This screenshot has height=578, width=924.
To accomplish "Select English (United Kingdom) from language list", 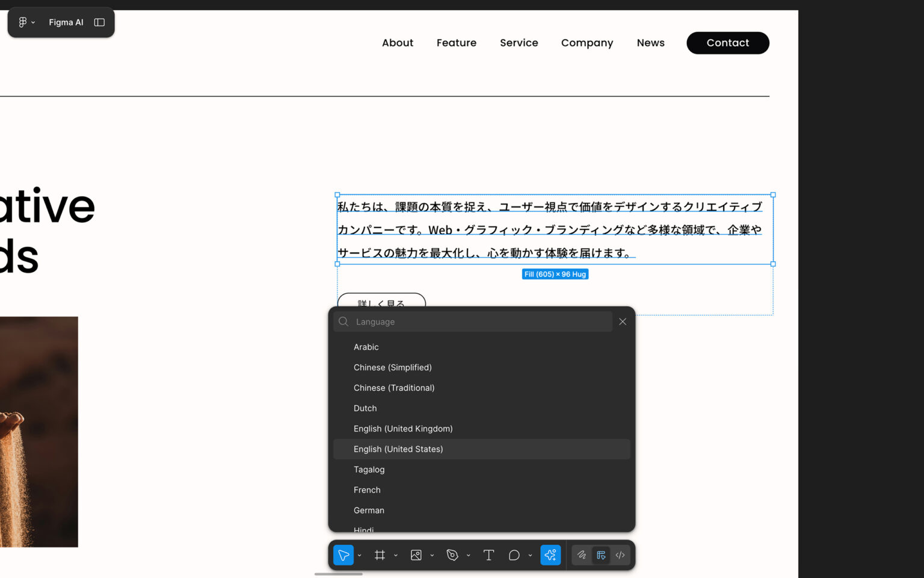I will click(403, 429).
